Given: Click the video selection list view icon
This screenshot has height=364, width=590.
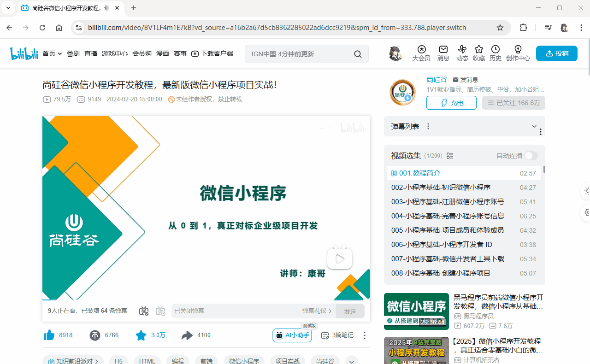Looking at the screenshot, I should click(x=450, y=156).
